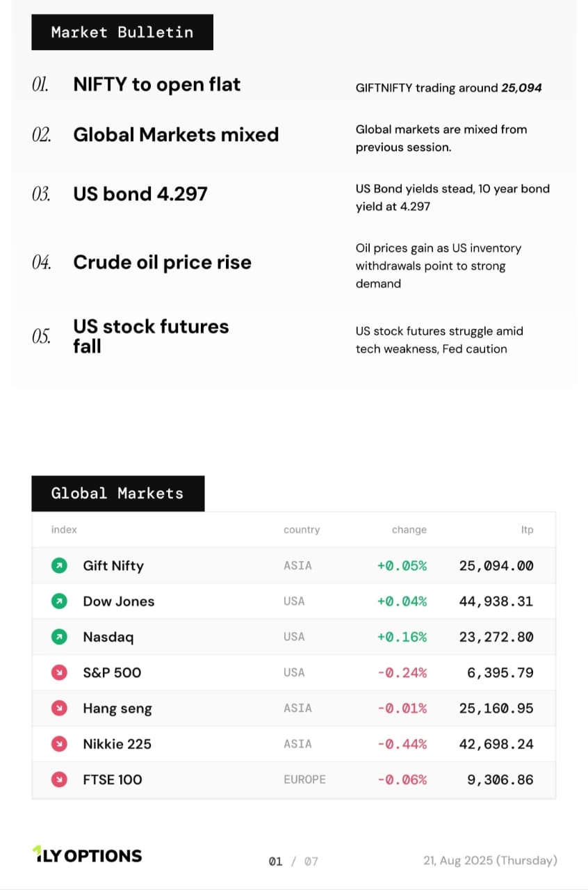Viewport: 588px width, 890px height.
Task: Open the NIFTY to open flat headline
Action: 157,85
